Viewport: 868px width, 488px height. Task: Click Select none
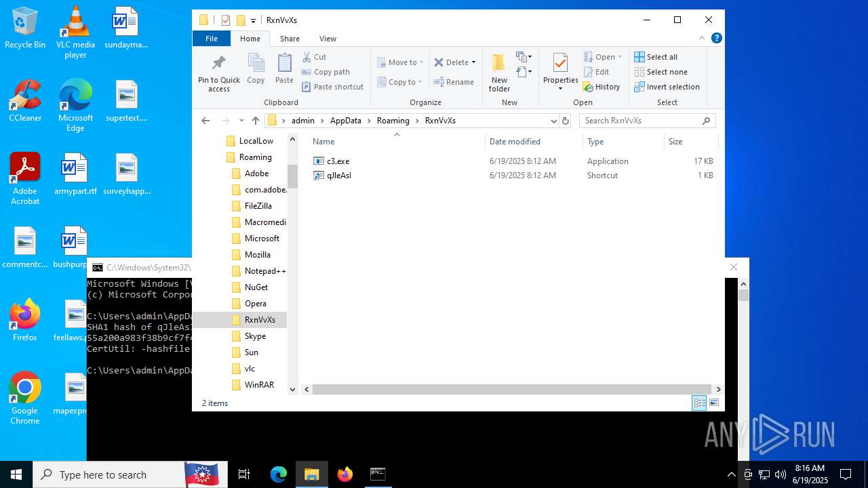tap(660, 72)
